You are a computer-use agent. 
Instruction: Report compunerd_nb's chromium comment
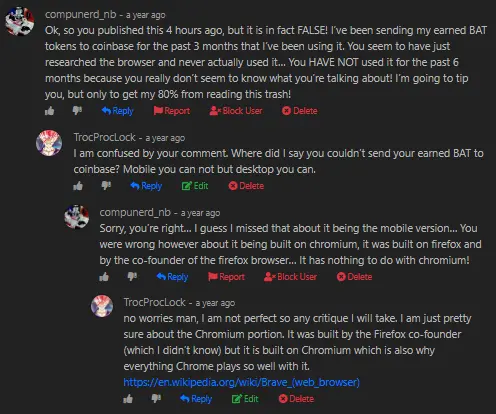[227, 277]
